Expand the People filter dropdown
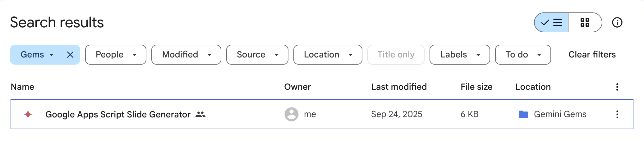Image resolution: width=644 pixels, height=146 pixels. point(116,55)
